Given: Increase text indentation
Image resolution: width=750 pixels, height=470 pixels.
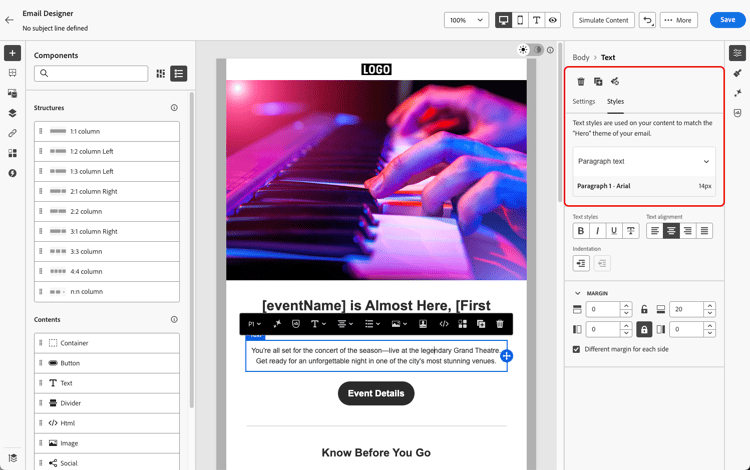Looking at the screenshot, I should click(581, 263).
